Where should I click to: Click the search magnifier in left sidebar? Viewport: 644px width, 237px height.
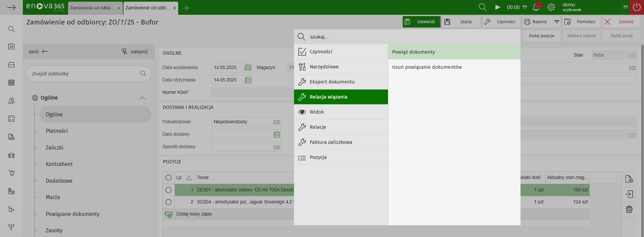pos(11,29)
